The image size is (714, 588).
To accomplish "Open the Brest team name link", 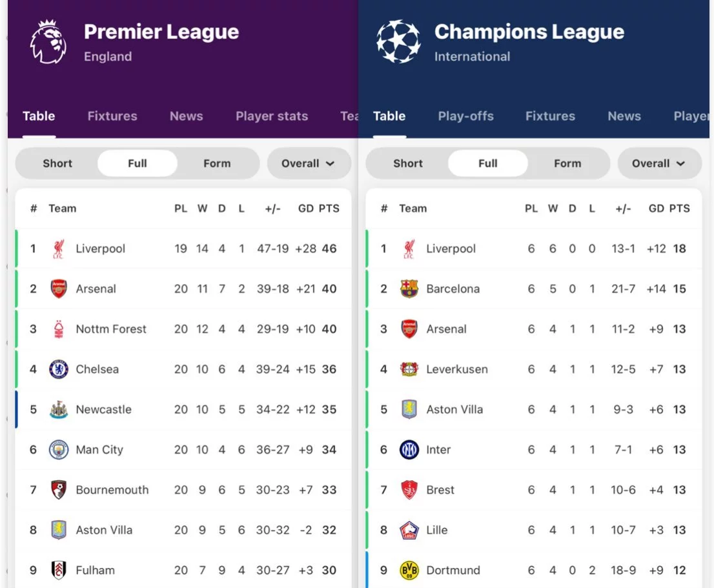I will (x=440, y=490).
